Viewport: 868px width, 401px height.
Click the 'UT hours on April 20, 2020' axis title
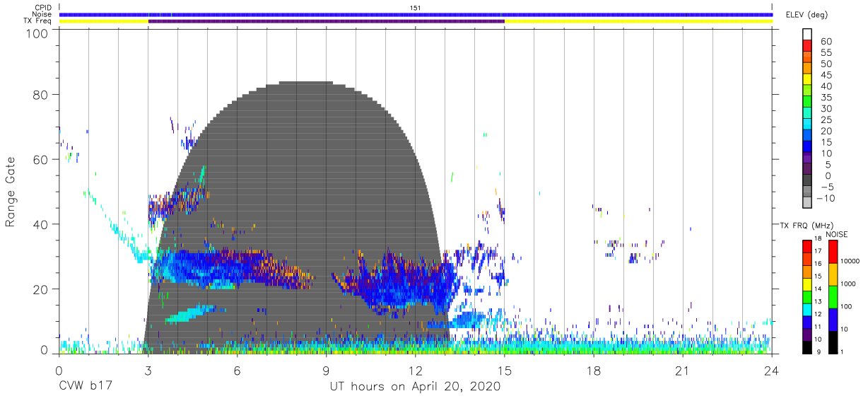tap(415, 387)
